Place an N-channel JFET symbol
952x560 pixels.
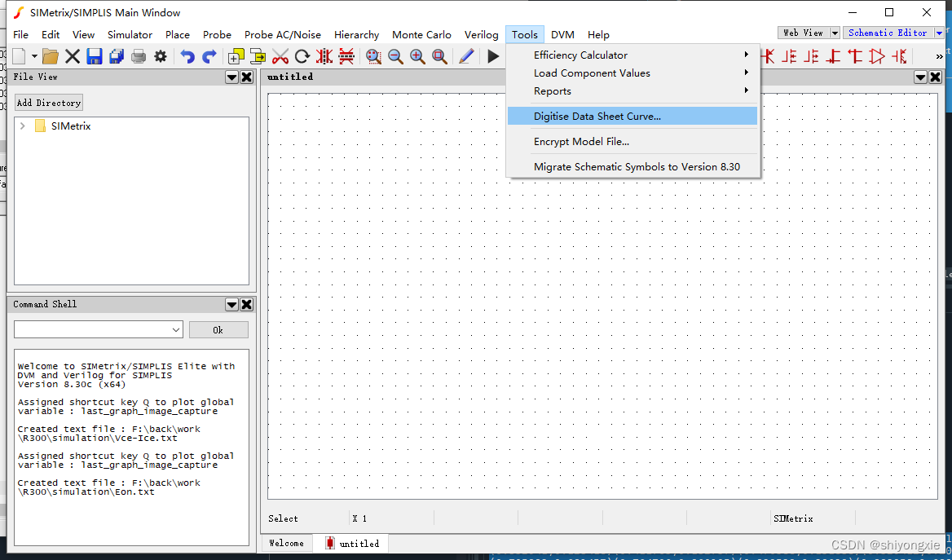point(833,56)
